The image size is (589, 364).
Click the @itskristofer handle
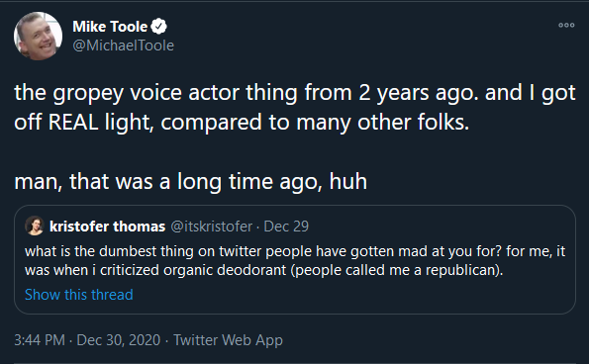[x=212, y=227]
